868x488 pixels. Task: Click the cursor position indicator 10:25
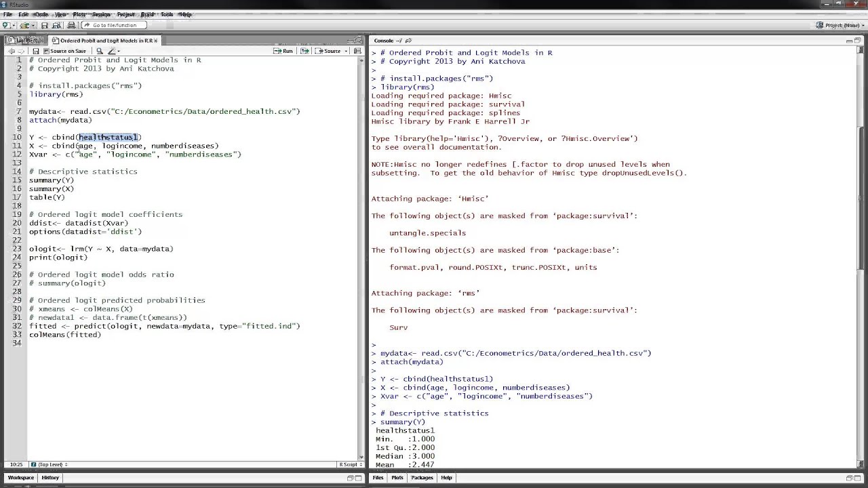coord(16,464)
